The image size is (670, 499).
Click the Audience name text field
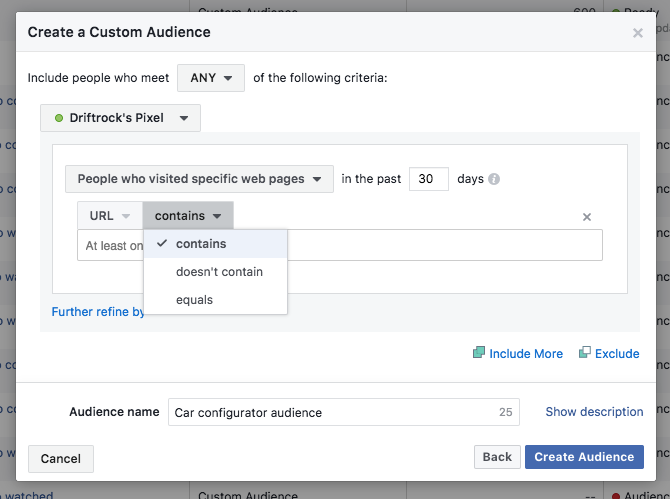tap(335, 412)
